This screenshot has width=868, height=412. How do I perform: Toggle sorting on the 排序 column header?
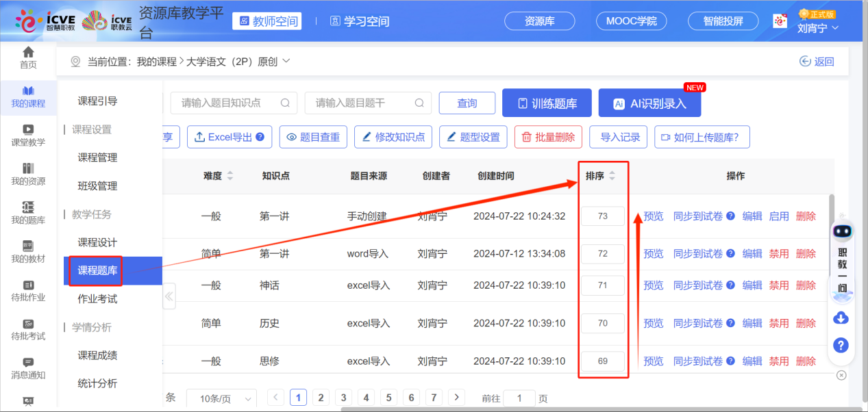pyautogui.click(x=612, y=176)
